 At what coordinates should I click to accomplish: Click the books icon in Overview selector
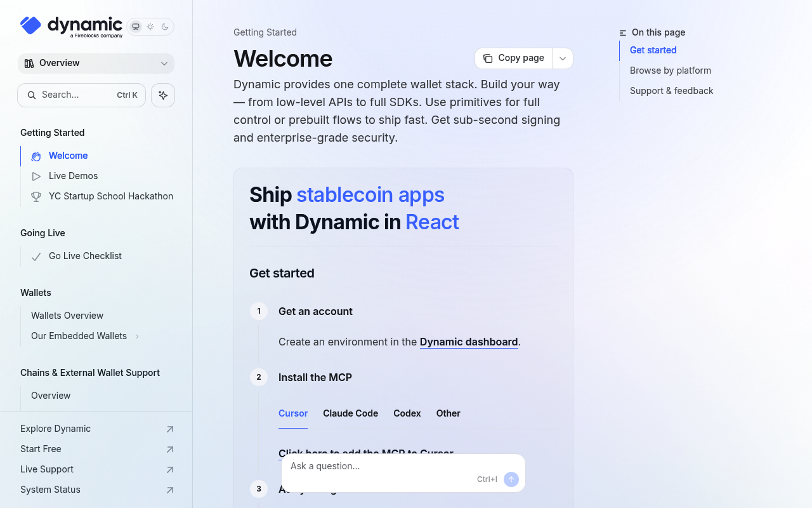pyautogui.click(x=29, y=63)
